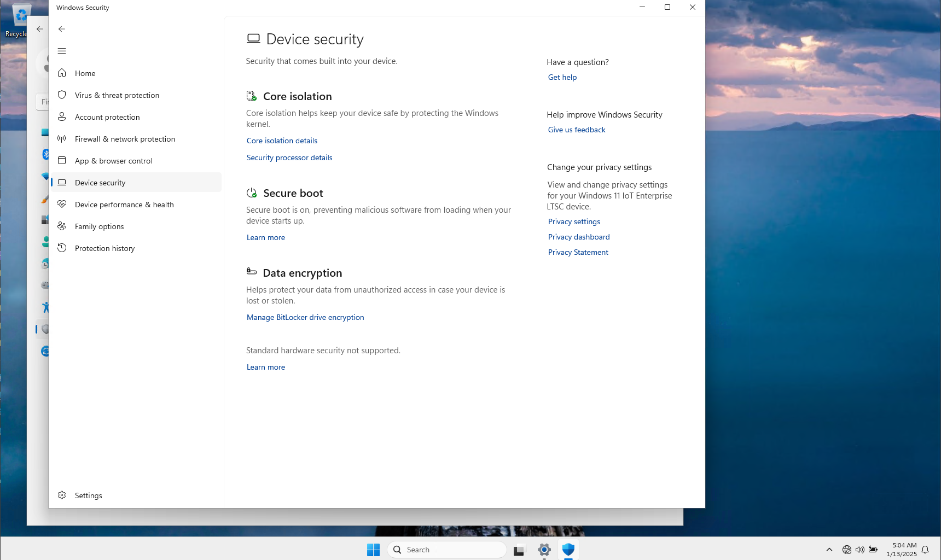Open Privacy dashboard

point(578,237)
